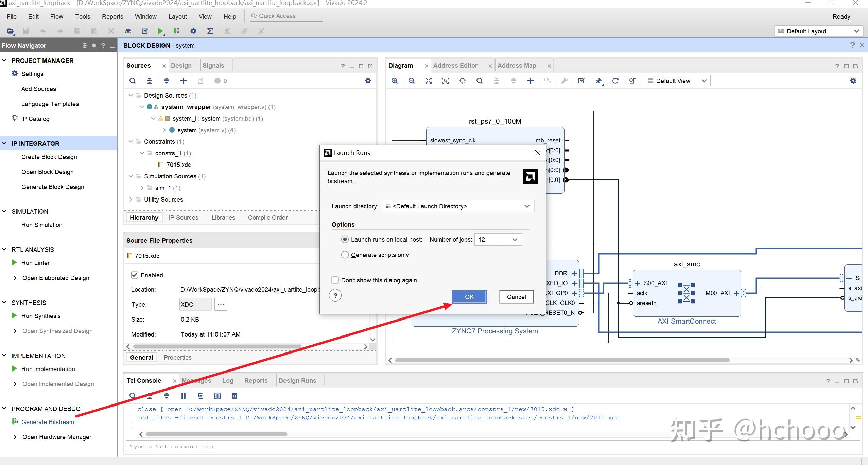The image size is (868, 465).
Task: Toggle the Enabled checkbox for 7015.xdc
Action: (x=135, y=275)
